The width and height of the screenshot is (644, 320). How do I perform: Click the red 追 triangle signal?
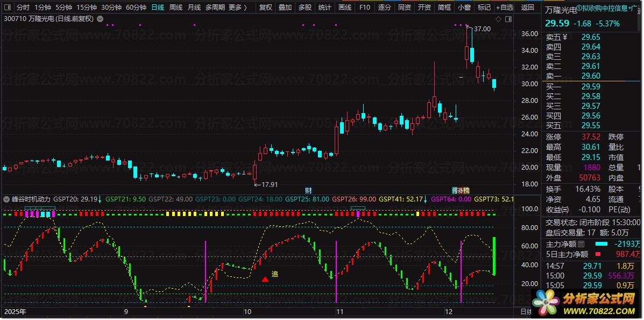click(x=265, y=279)
